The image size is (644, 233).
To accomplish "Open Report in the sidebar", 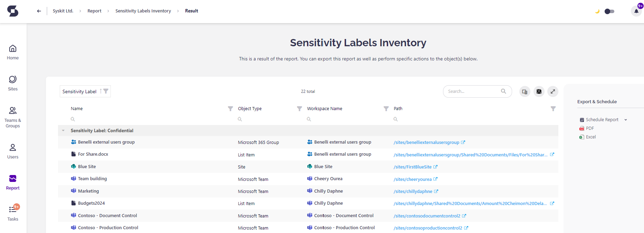I will pos(13,183).
